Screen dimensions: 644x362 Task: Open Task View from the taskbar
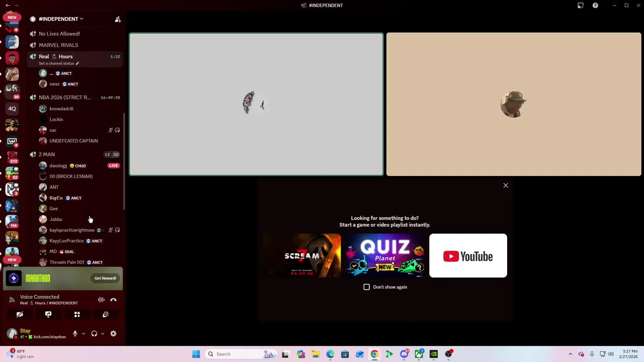[x=285, y=354]
